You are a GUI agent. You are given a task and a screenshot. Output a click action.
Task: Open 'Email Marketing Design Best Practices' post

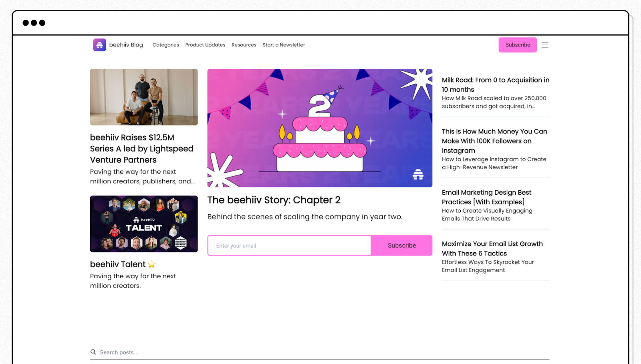(486, 197)
